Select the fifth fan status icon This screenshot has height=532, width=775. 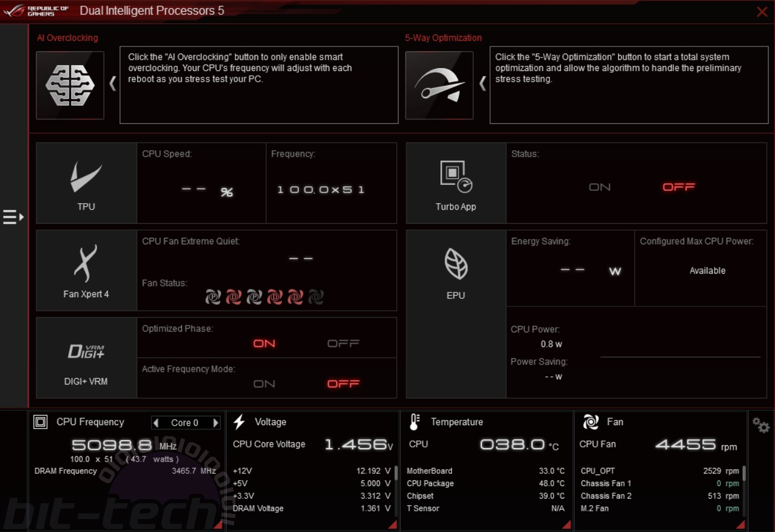(295, 297)
